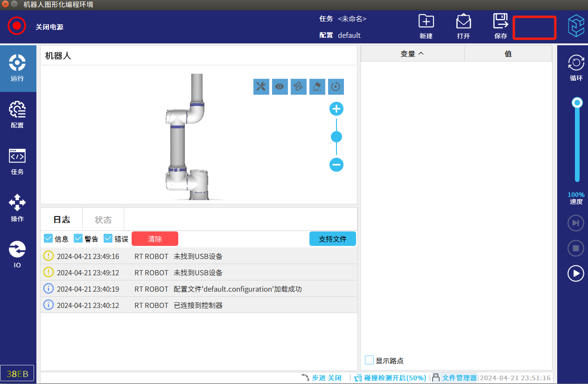Open the IO panel in sidebar
This screenshot has height=384, width=588.
(x=17, y=254)
